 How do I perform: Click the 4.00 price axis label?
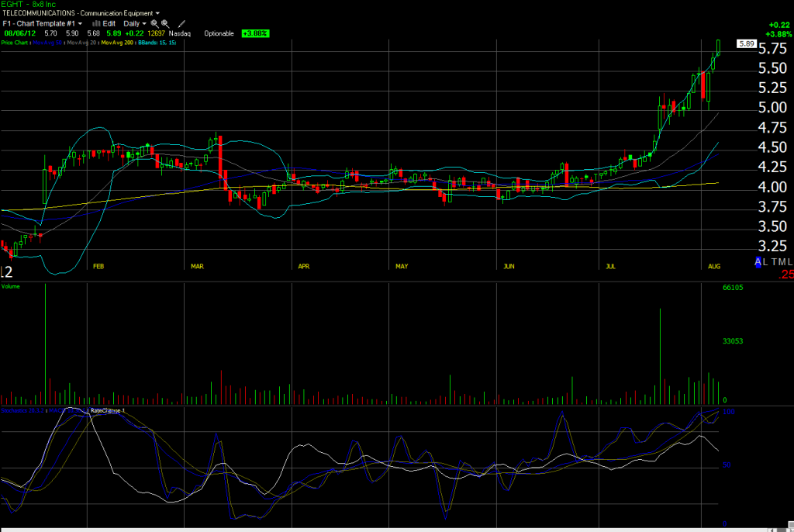tap(772, 187)
